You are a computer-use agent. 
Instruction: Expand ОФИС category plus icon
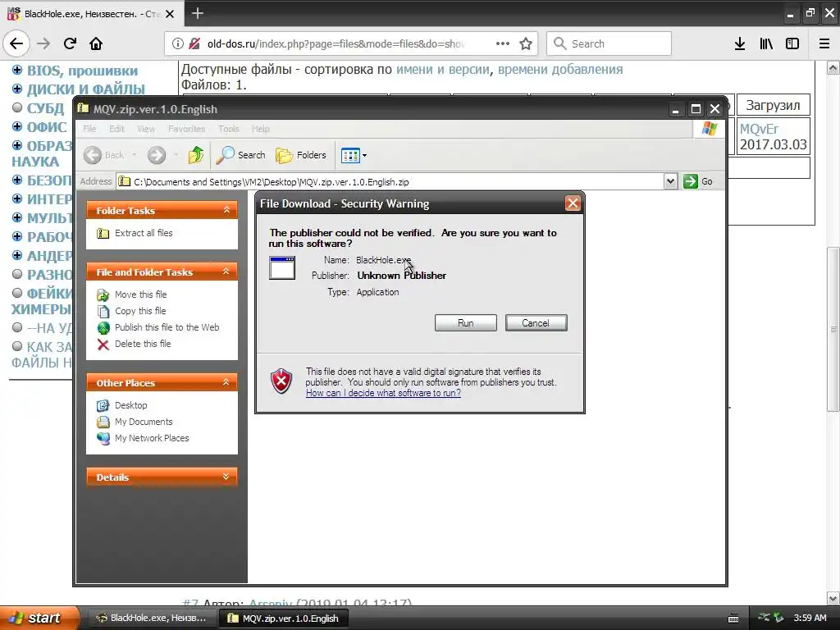[x=17, y=127]
